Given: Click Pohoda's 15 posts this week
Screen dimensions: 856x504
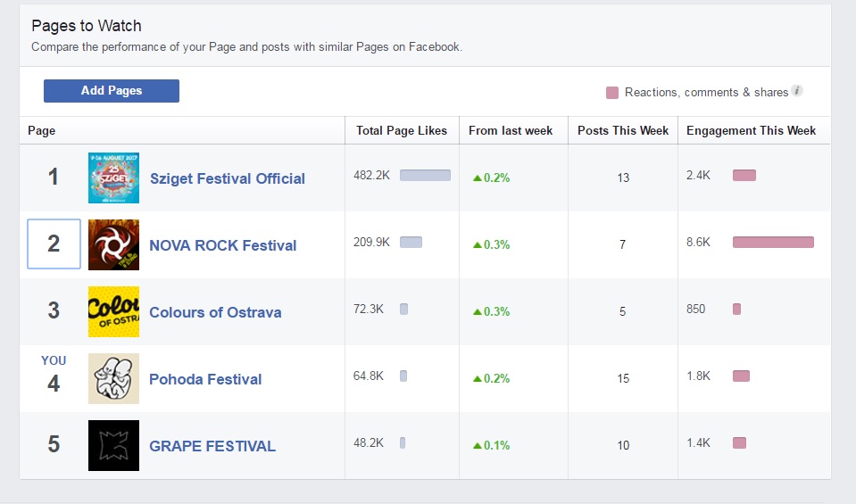Looking at the screenshot, I should click(623, 378).
